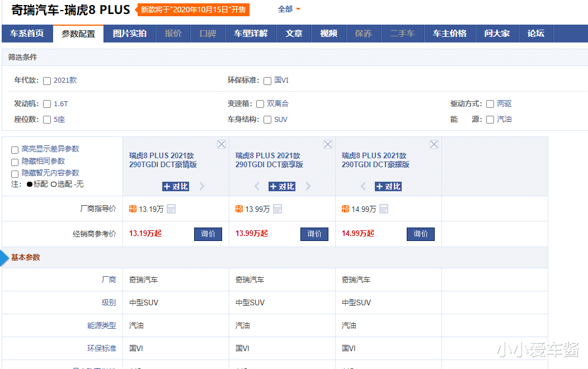Click the 13.99万起 dealer reference price
The width and height of the screenshot is (588, 369).
[x=251, y=233]
